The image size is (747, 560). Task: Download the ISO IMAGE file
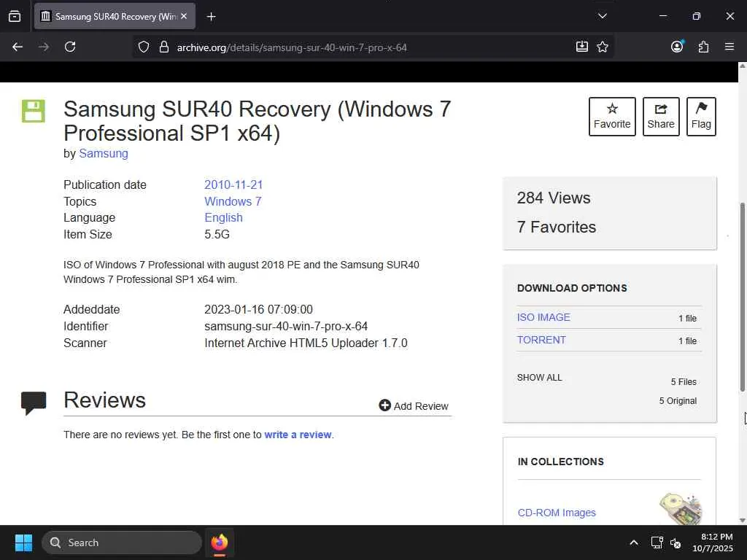point(543,317)
